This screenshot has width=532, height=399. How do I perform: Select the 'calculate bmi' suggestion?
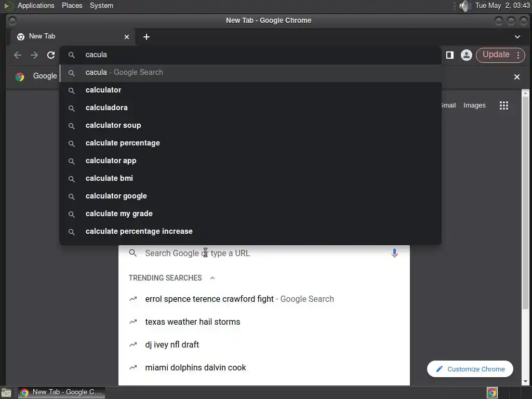[x=251, y=178]
